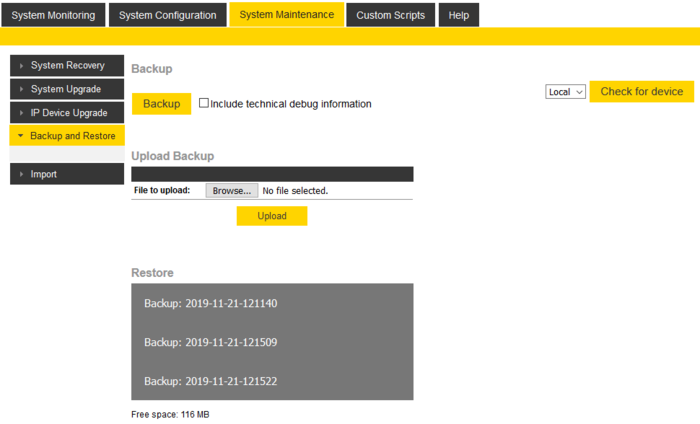Enable Include technical debug information checkbox
Viewport: 700px width, 424px height.
(x=204, y=103)
